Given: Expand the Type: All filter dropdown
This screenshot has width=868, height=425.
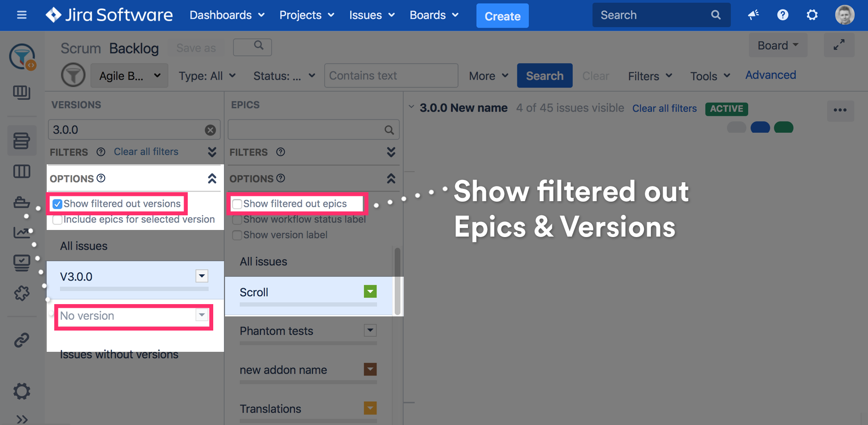Looking at the screenshot, I should 207,76.
